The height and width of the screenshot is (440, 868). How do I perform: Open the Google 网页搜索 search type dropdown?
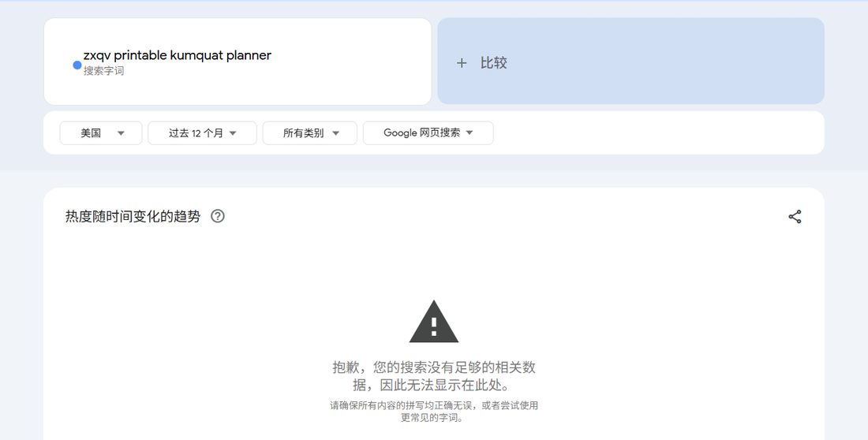428,132
